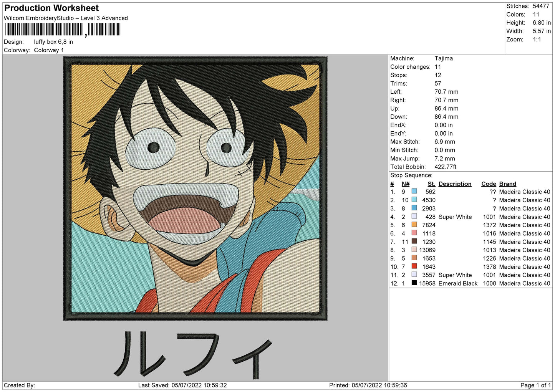Click the 'Brand' column header

tap(507, 184)
